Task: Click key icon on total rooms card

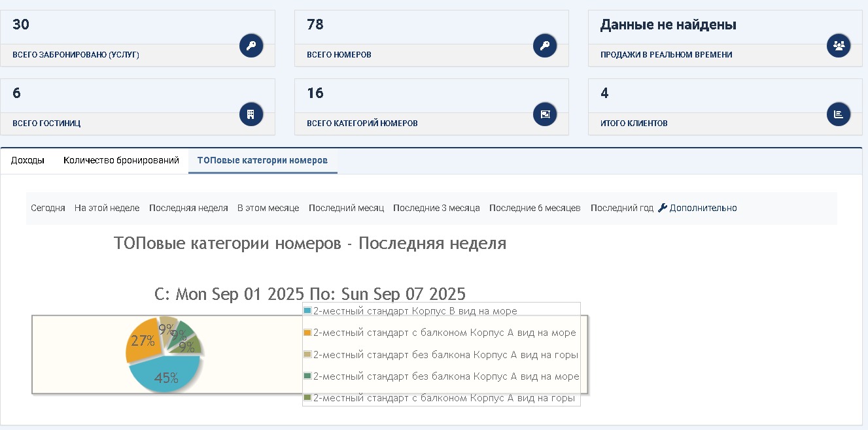Action: (x=545, y=46)
